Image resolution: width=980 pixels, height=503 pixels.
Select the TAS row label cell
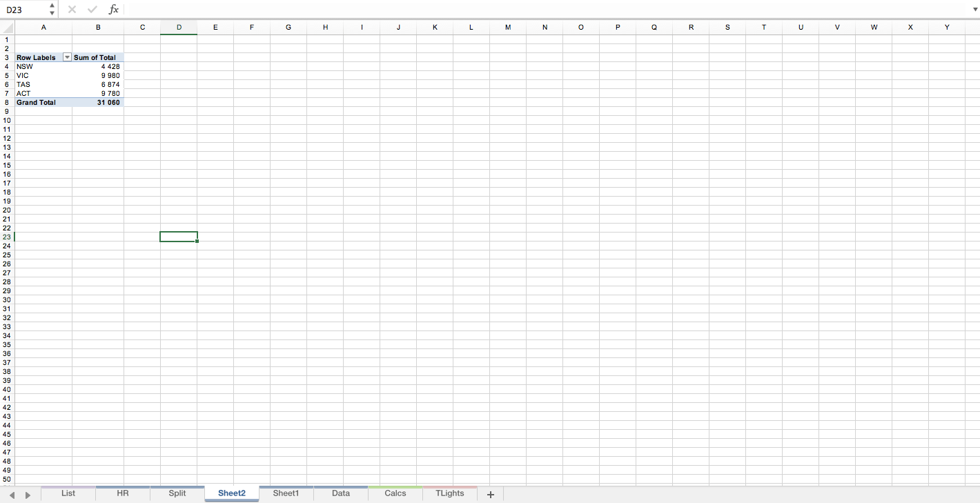(x=43, y=84)
